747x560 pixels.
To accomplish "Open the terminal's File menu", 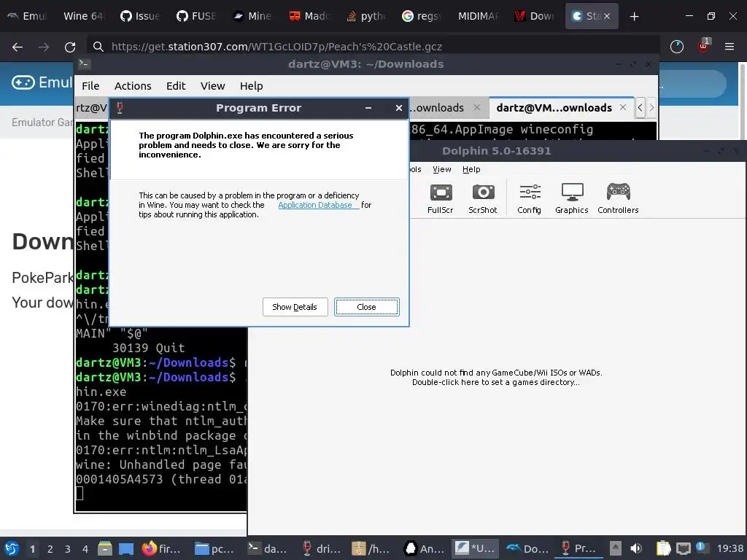I will point(90,86).
